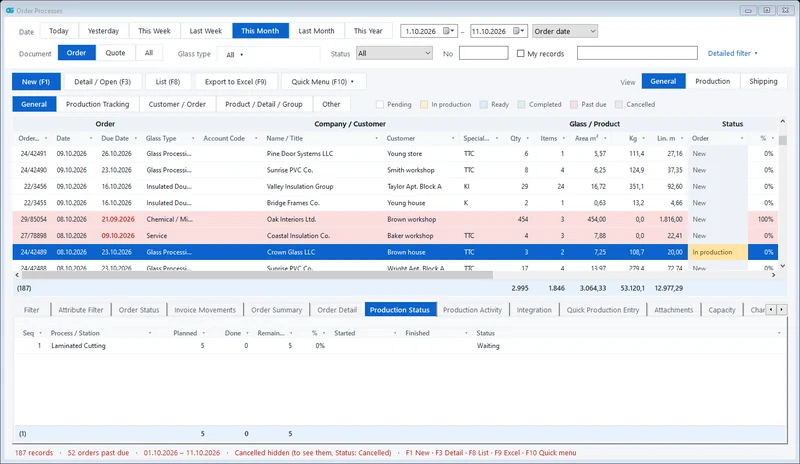Select order 22/3455 Bridge Frames Co. row
Screen dimensions: 800x464
click(395, 203)
